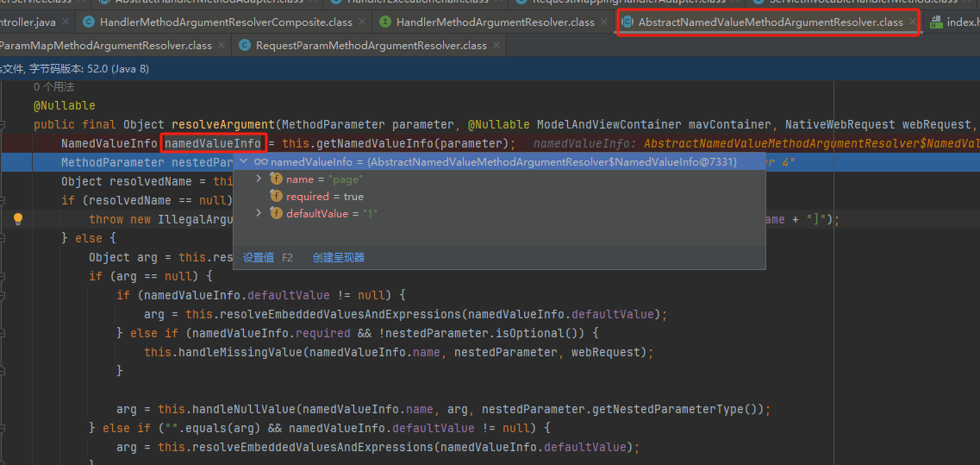Click the required = true row

point(499,197)
